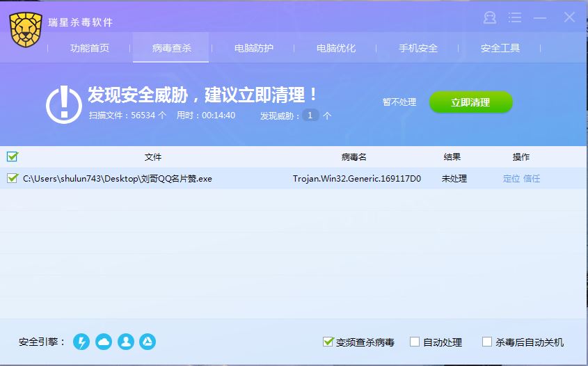Viewport: 588px width, 366px height.
Task: Enable 杀毒后自动关机 checkbox
Action: click(x=486, y=342)
